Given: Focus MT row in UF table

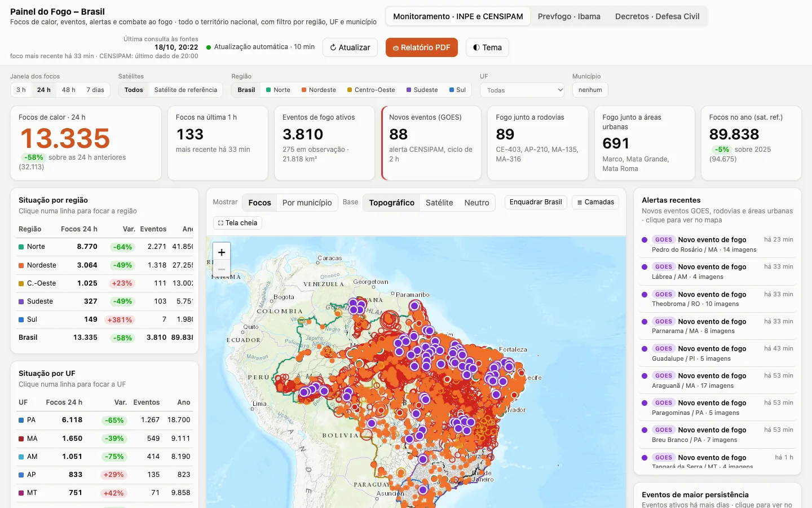Looking at the screenshot, I should tap(105, 493).
